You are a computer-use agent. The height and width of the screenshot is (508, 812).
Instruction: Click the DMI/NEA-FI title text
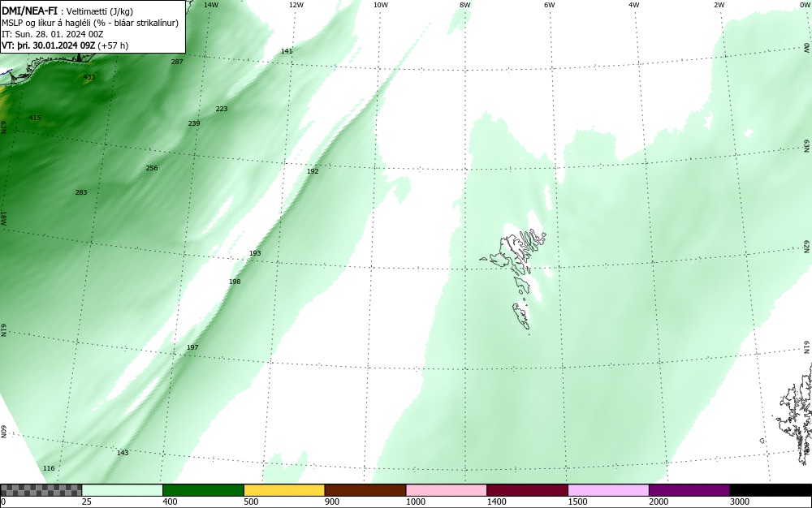29,11
